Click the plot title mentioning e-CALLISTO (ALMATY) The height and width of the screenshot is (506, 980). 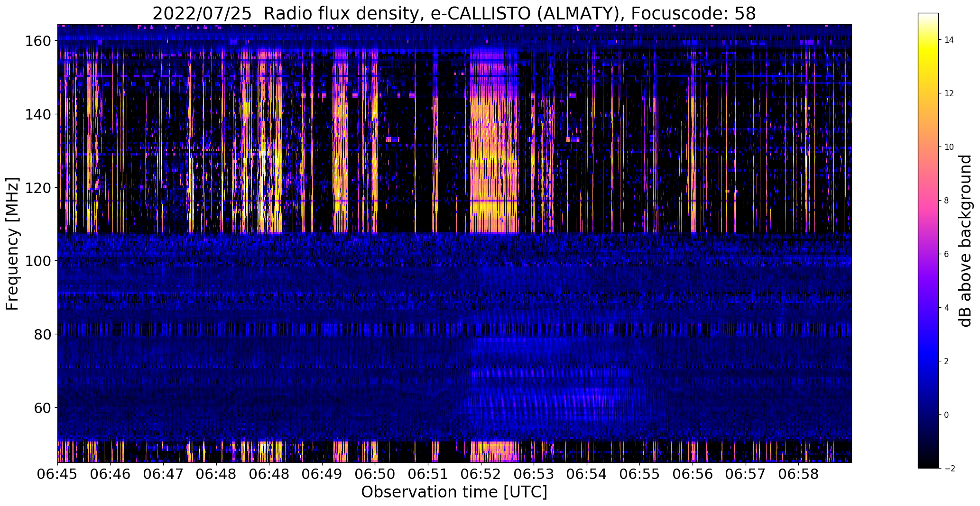tap(454, 13)
